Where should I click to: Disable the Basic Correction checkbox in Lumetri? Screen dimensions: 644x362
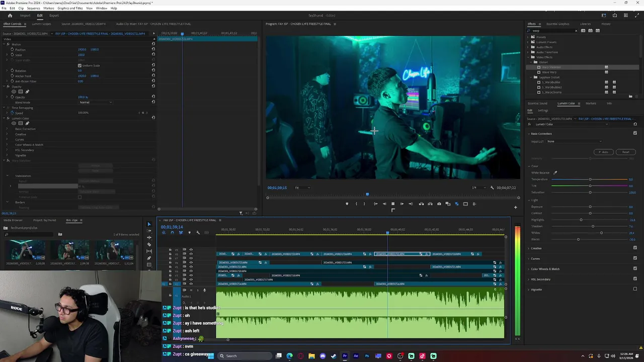[635, 133]
